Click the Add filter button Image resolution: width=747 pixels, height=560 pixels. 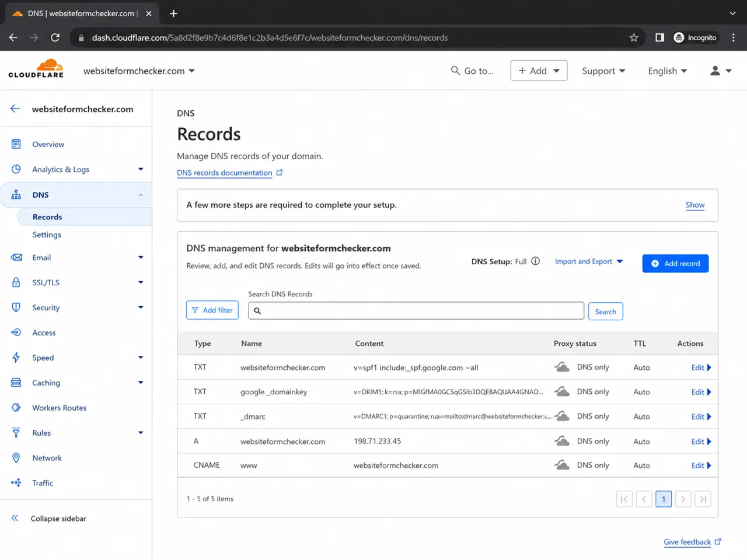pyautogui.click(x=212, y=310)
